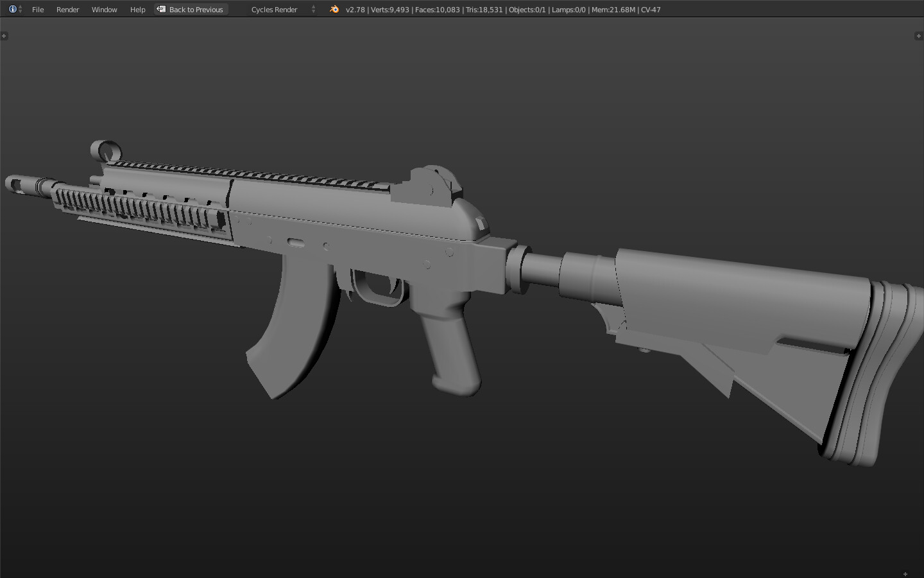Open the File menu
Screen dimensions: 924x578
(38, 10)
